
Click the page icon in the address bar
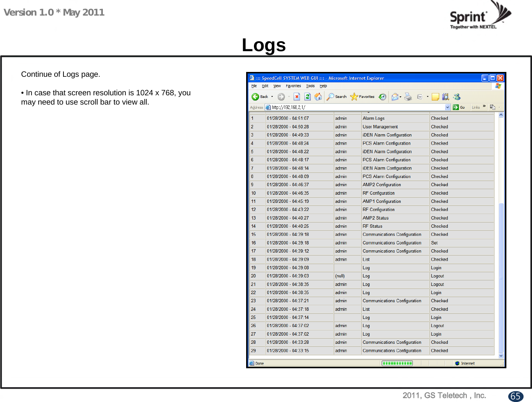[x=268, y=108]
